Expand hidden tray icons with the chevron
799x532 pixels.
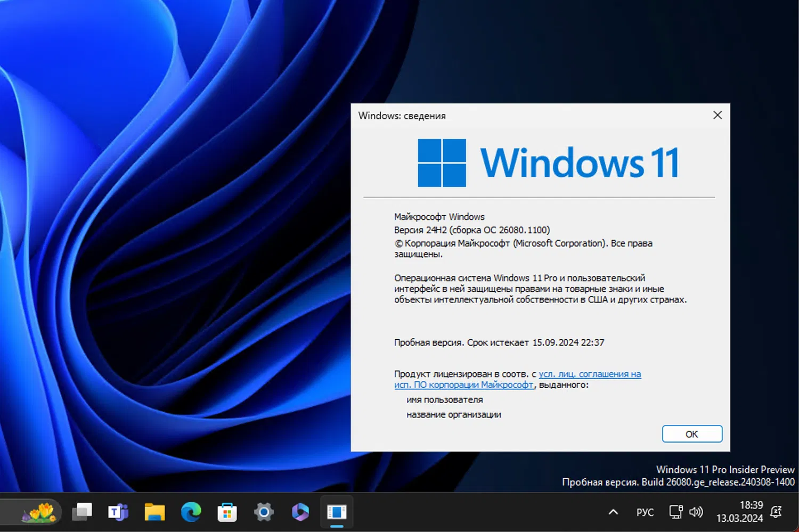tap(613, 512)
